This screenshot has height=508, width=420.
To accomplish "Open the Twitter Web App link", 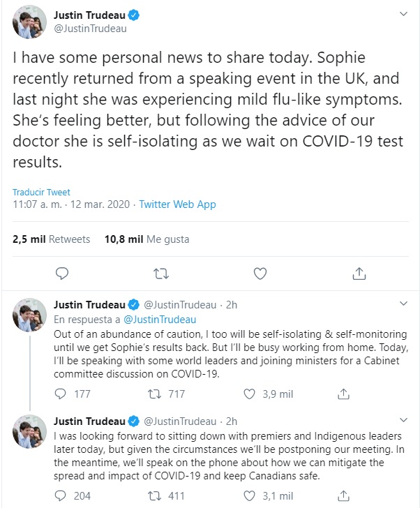I will point(177,204).
